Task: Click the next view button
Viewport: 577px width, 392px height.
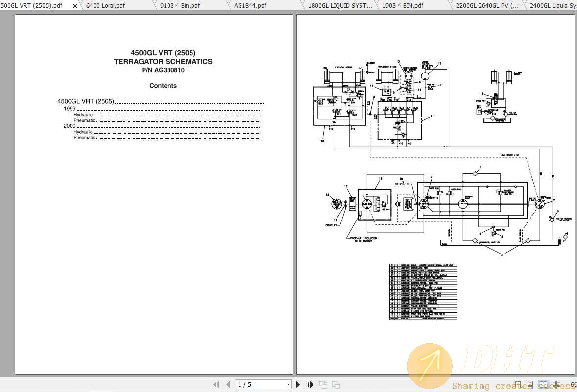Action: pyautogui.click(x=336, y=385)
